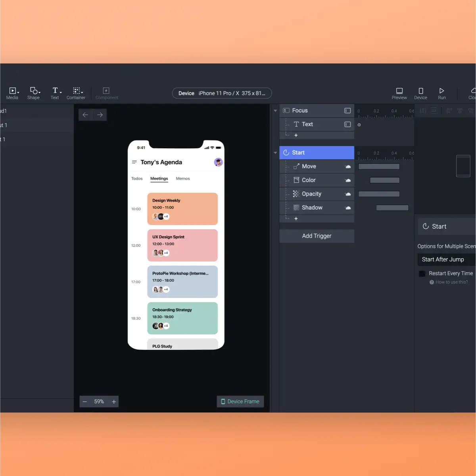Go to next scene with forward arrow
Screen dimensions: 476x476
100,115
